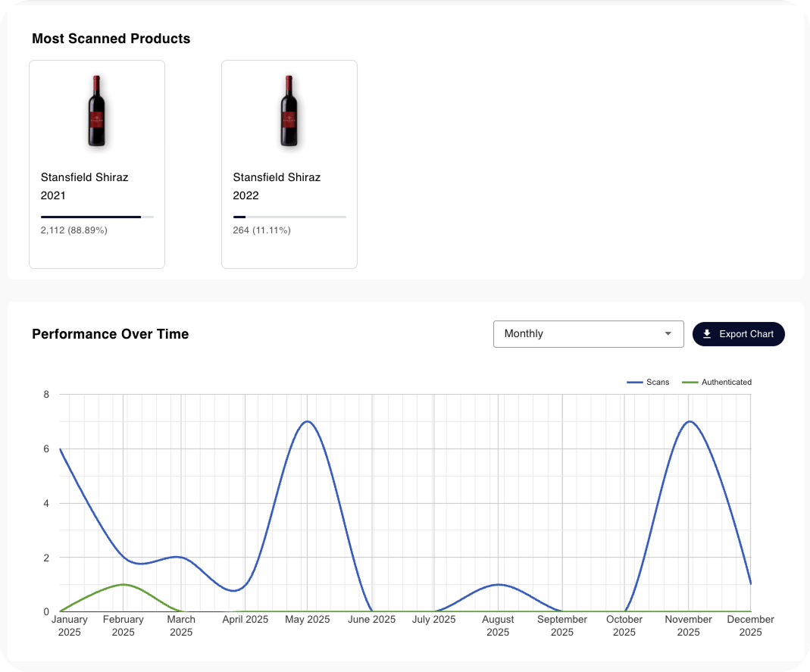Click the Scans start point at January 2025
The image size is (810, 672).
(61, 449)
